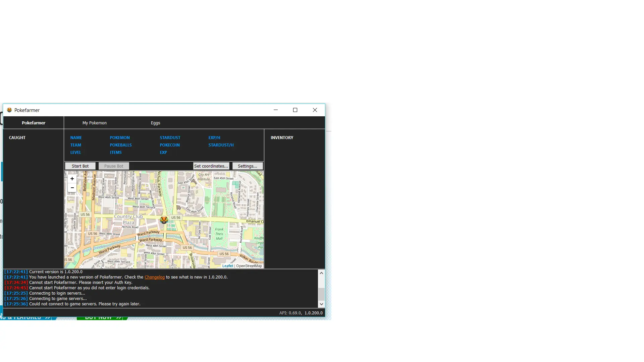
Task: Open the Changelog link in log
Action: (155, 277)
